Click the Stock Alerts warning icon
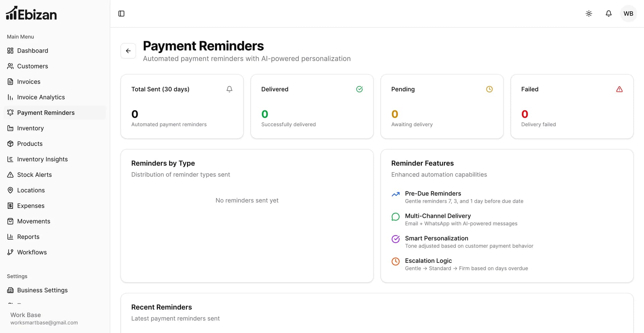Screen dimensions: 644x333 10,175
